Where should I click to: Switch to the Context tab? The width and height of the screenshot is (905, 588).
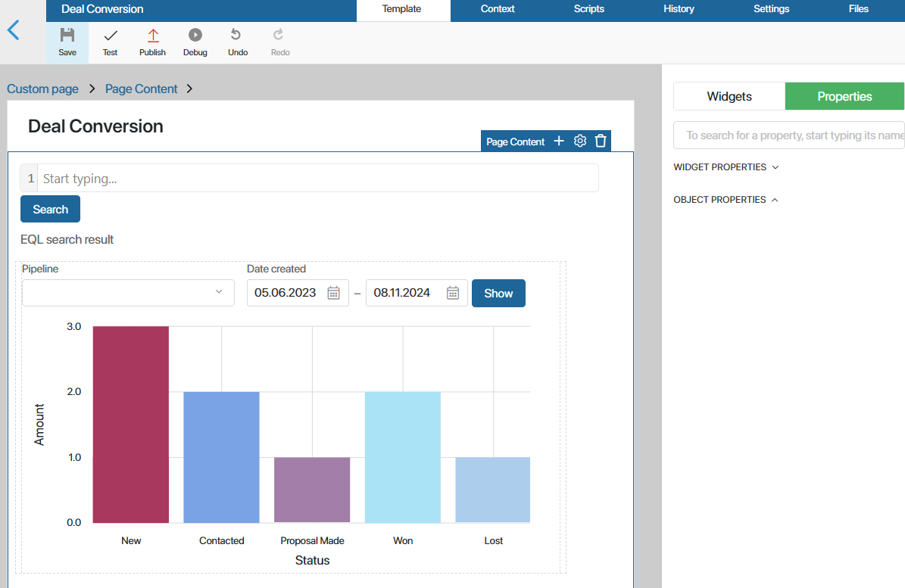tap(497, 9)
